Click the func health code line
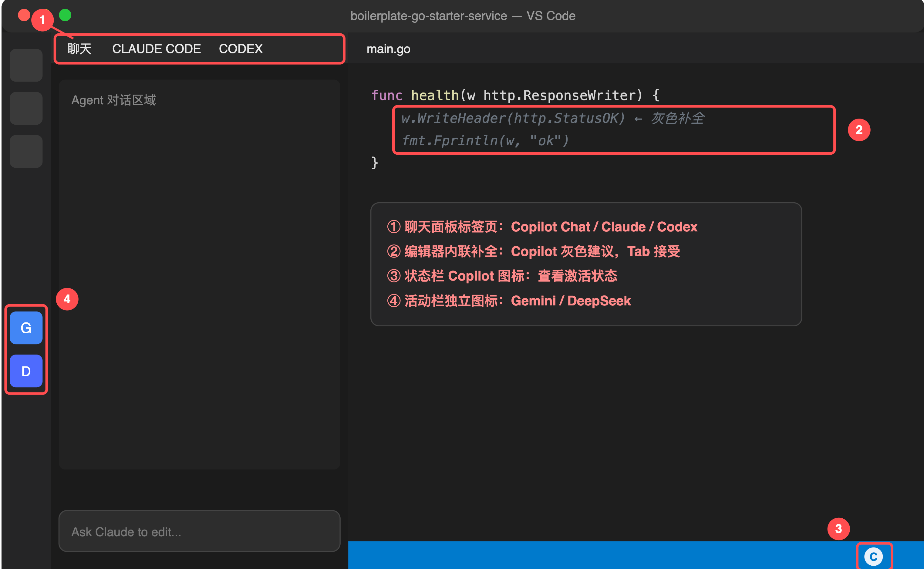The image size is (924, 569). (x=515, y=95)
